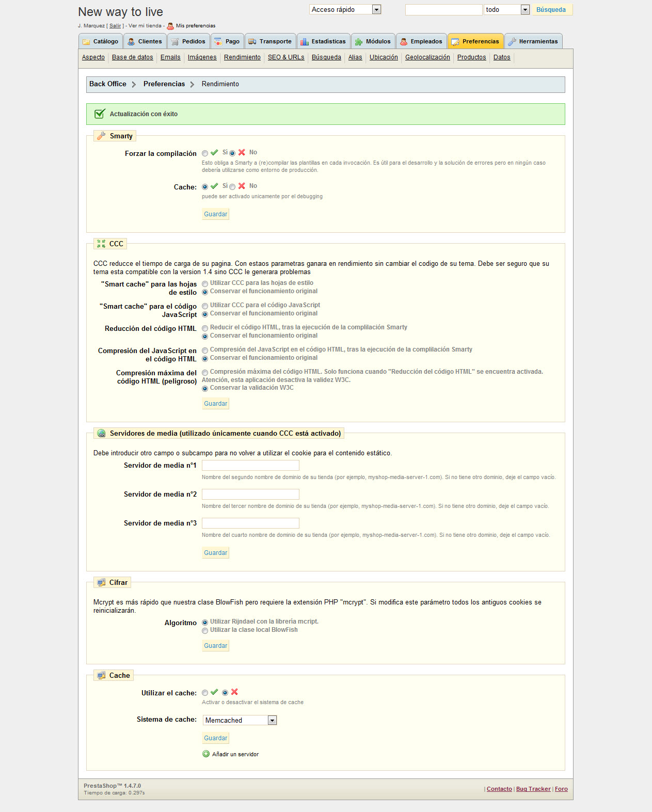Open the Geolocalización submenu link
652x812 pixels.
click(427, 57)
